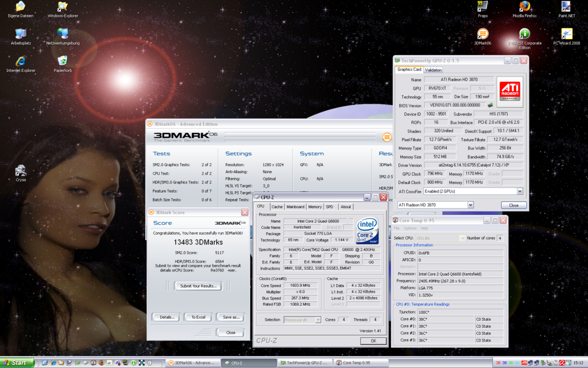The height and width of the screenshot is (368, 588).
Task: Open the Mainboard tab in CPU-Z
Action: click(296, 207)
